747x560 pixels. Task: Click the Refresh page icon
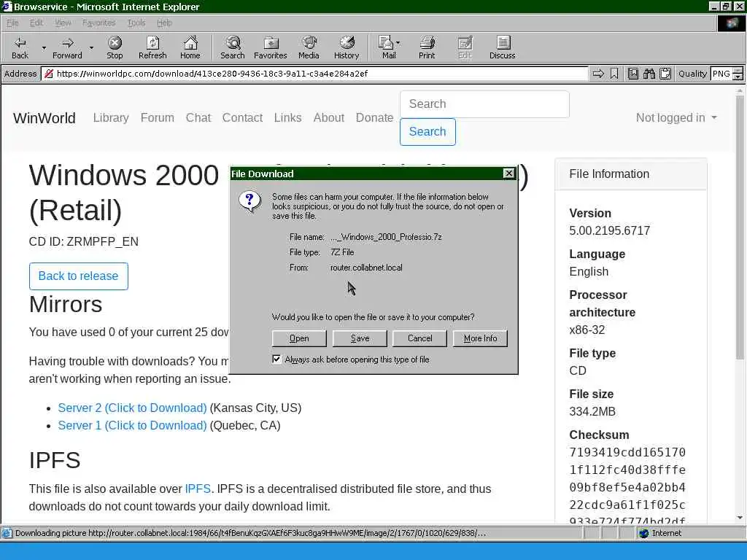tap(152, 43)
